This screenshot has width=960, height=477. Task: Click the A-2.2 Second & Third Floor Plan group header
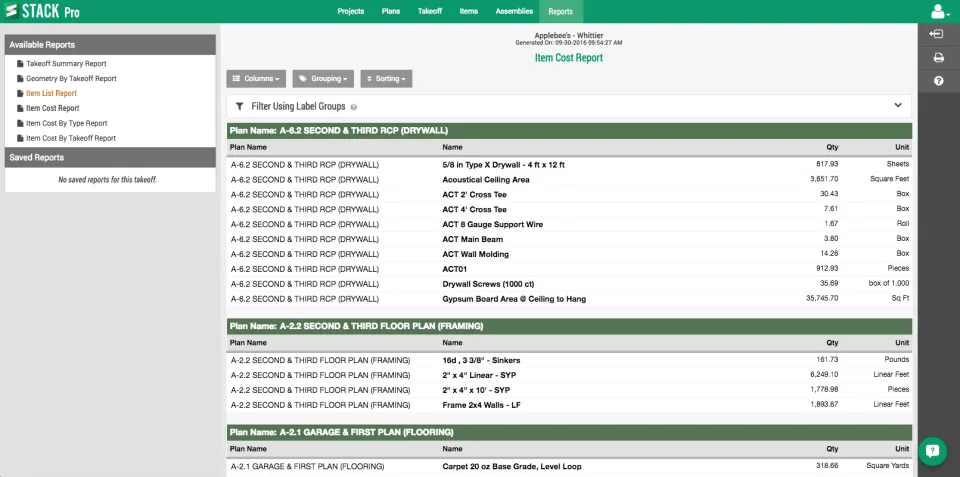(x=569, y=326)
